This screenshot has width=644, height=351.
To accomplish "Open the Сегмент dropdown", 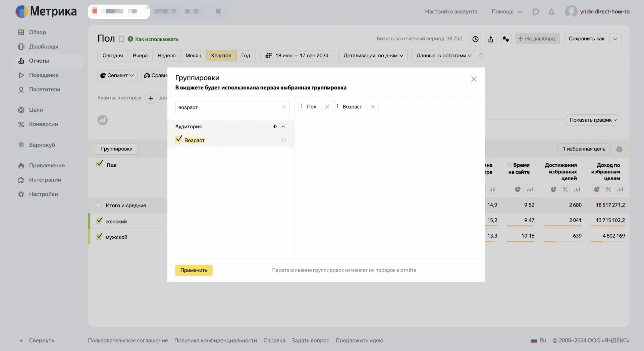I will pos(117,75).
